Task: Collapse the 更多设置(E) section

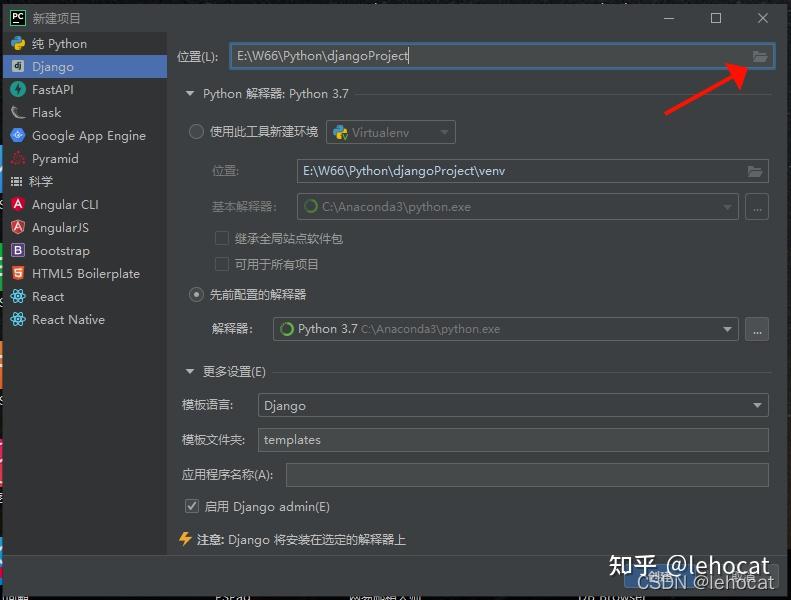Action: [190, 371]
